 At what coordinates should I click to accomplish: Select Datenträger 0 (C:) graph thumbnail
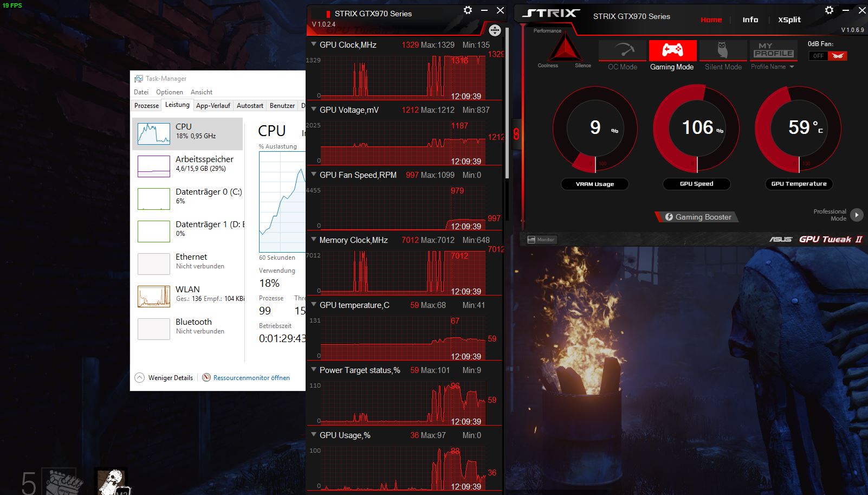coord(154,198)
